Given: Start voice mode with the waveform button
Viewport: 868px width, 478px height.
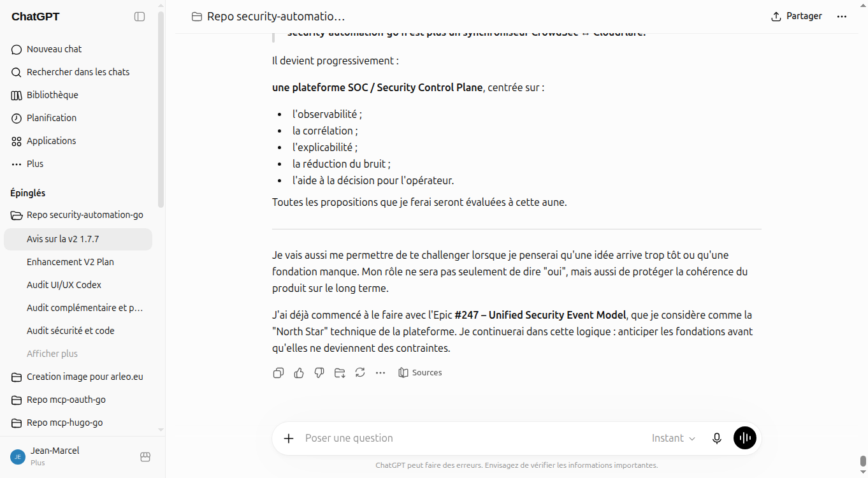Looking at the screenshot, I should [x=744, y=438].
